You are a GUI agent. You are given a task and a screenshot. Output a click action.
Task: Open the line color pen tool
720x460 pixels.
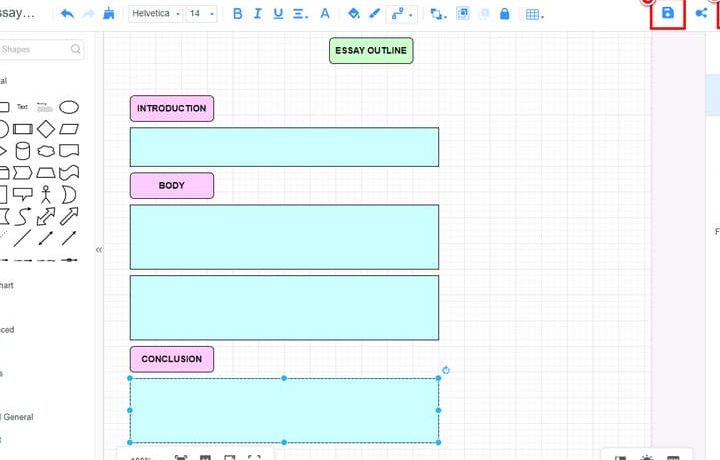[x=375, y=14]
